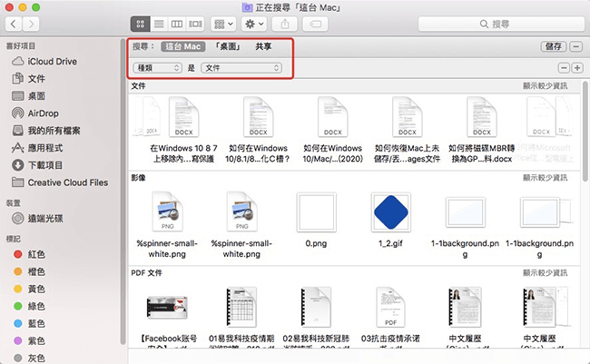Select 共享 search scope
The height and width of the screenshot is (364, 590).
(263, 46)
